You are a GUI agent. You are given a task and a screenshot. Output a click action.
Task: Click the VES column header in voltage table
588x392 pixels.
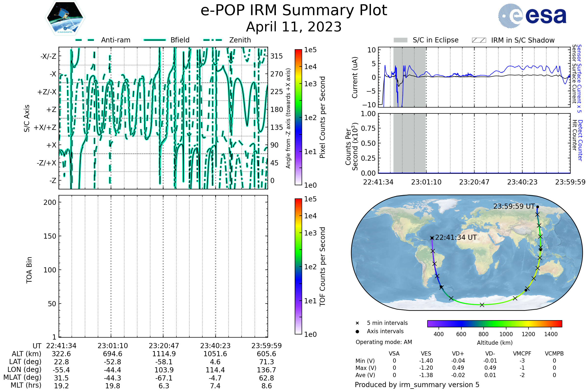coord(426,354)
